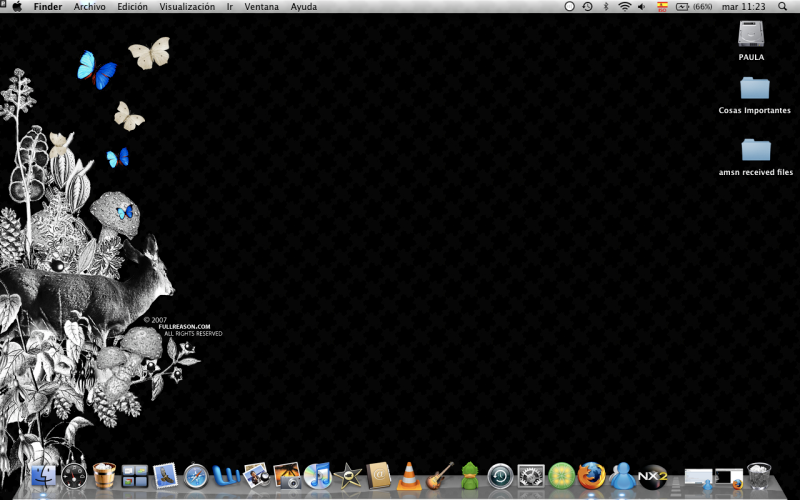Open iTunes in the dock
800x500 pixels.
pos(317,476)
